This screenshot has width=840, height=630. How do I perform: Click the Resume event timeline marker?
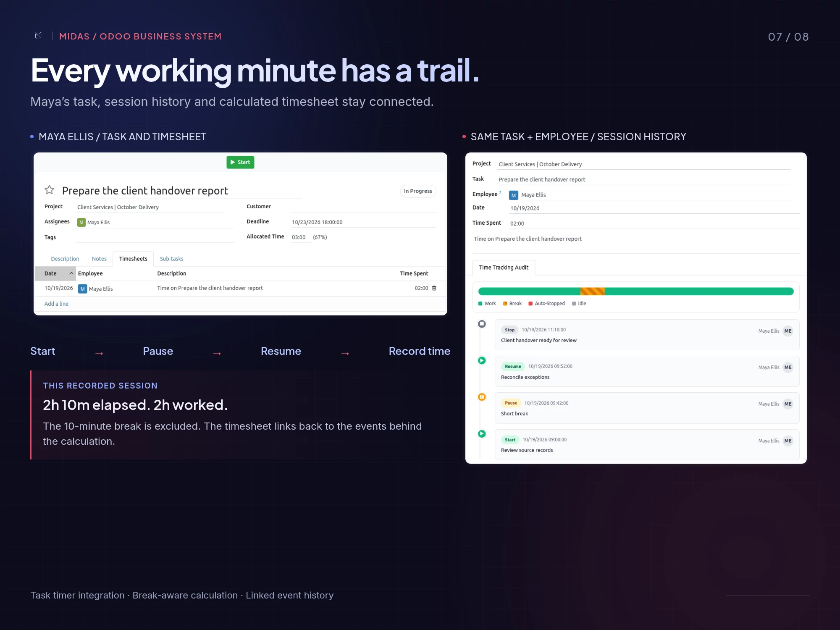click(482, 360)
